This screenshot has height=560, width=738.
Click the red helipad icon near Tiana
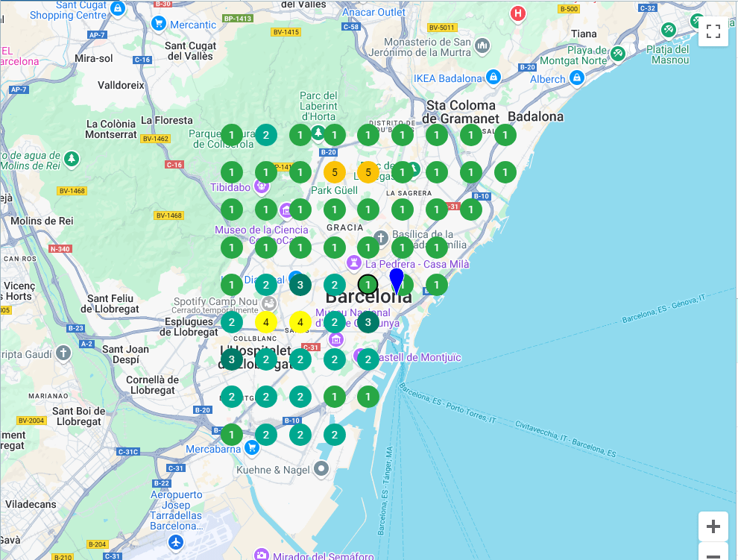(519, 13)
